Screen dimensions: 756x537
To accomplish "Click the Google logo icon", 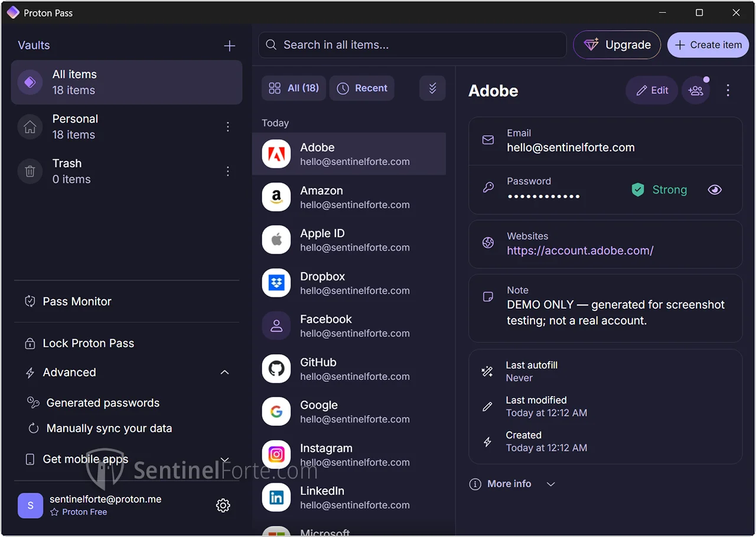I will coord(276,412).
